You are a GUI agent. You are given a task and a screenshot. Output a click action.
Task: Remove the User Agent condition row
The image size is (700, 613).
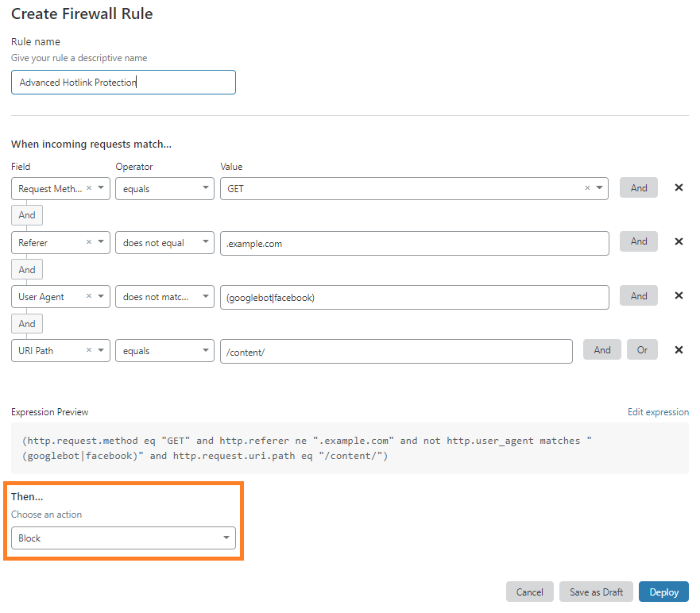[x=678, y=295]
